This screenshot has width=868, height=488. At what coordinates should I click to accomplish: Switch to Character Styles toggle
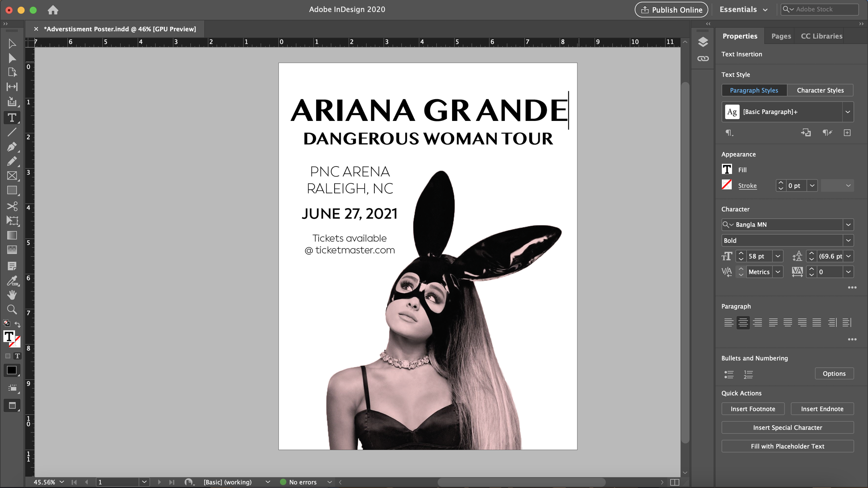(x=820, y=90)
